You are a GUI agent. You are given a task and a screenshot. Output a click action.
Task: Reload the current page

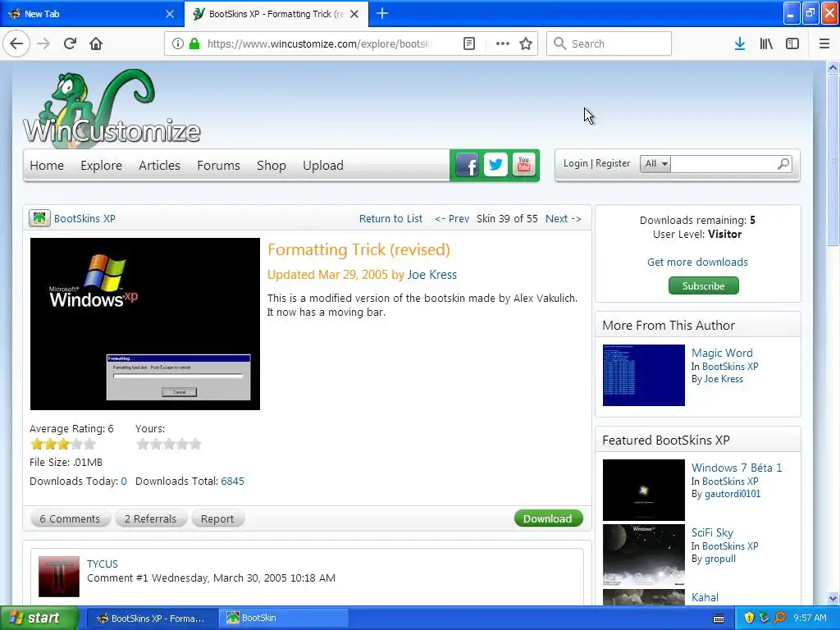coord(70,43)
